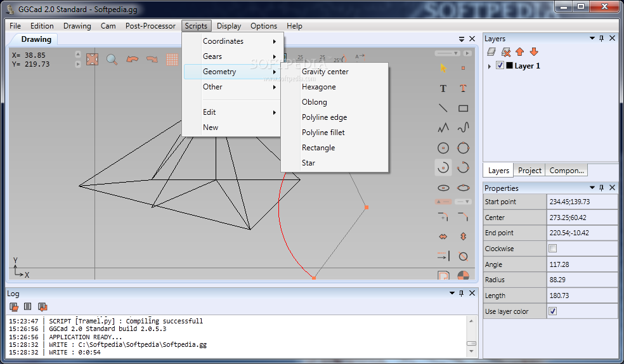This screenshot has width=624, height=364.
Task: Click the middle Log panel toolbar icon
Action: pyautogui.click(x=27, y=306)
